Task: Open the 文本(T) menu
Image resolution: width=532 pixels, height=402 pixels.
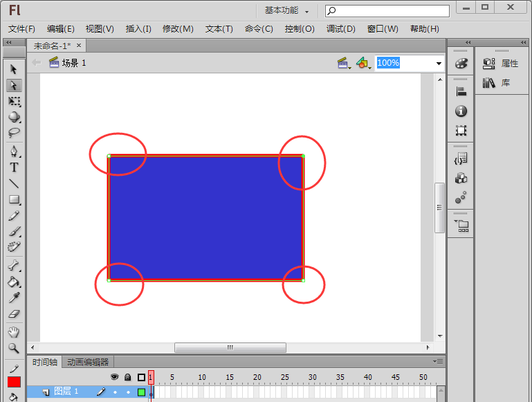Action: (x=219, y=29)
